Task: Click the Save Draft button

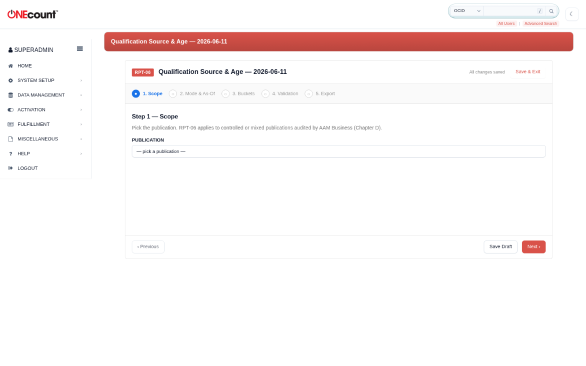Action: click(x=500, y=247)
